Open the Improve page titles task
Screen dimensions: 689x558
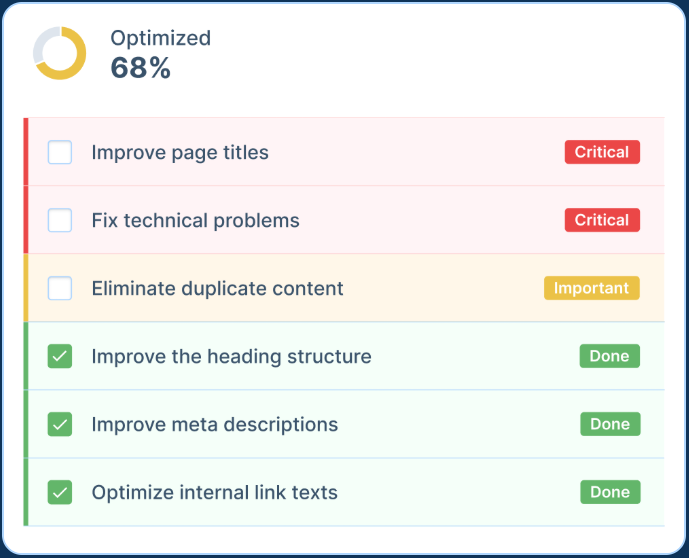[x=180, y=152]
